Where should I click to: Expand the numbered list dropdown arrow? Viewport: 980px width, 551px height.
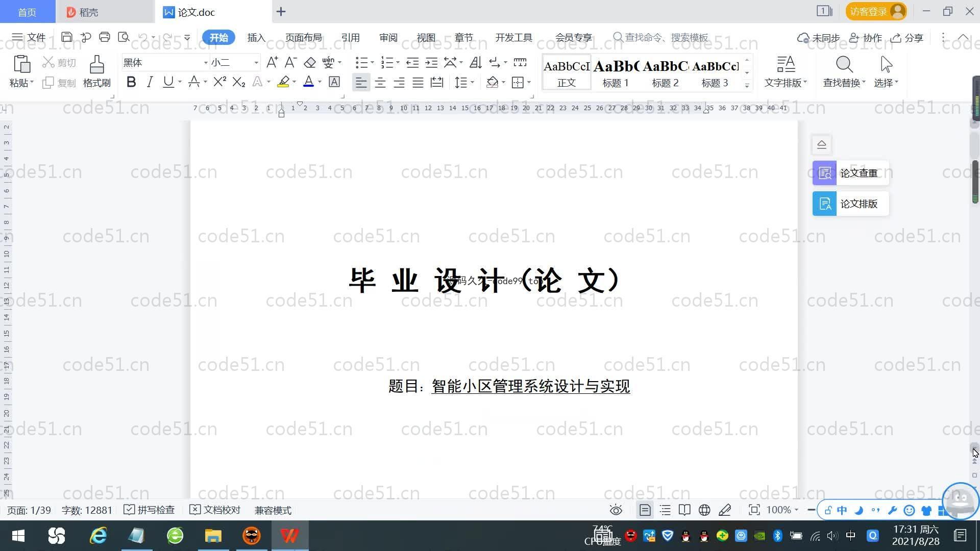click(398, 63)
